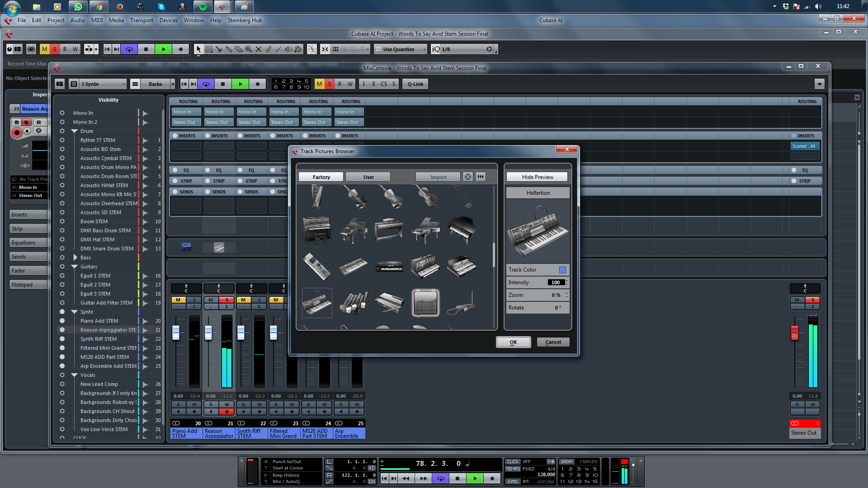Switch to the User tab
Image resolution: width=868 pixels, height=488 pixels.
pos(368,177)
